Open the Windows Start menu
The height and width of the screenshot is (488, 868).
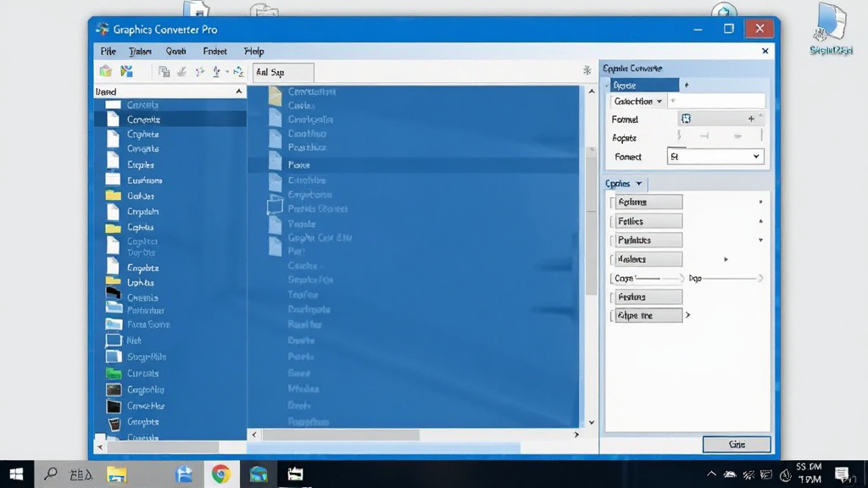click(x=17, y=474)
